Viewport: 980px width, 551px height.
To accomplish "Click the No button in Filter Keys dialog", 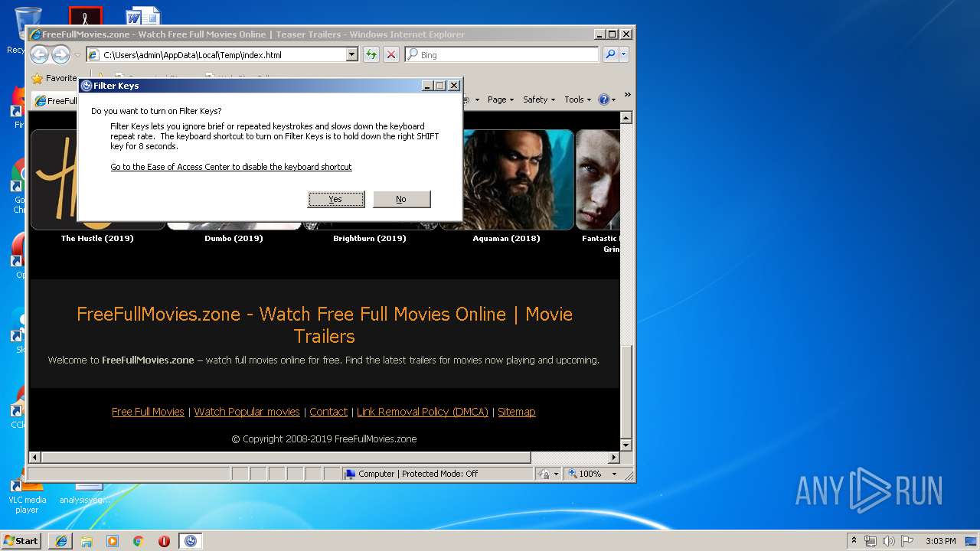I will [x=401, y=199].
